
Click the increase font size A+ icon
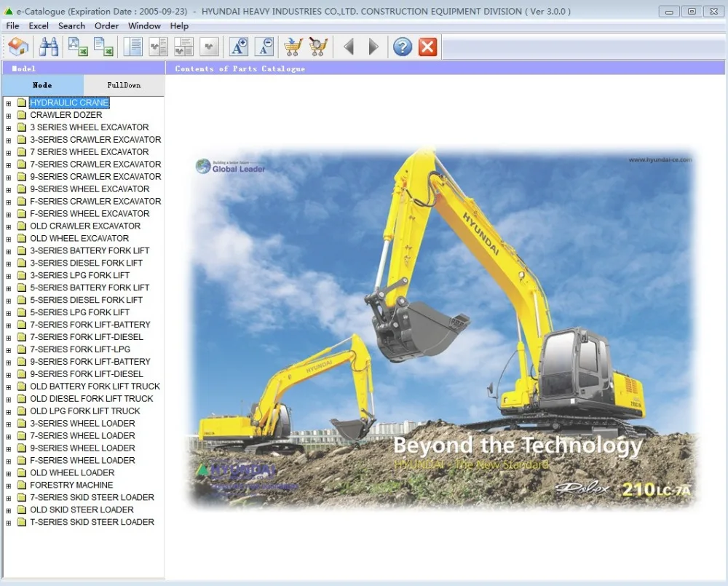click(239, 47)
